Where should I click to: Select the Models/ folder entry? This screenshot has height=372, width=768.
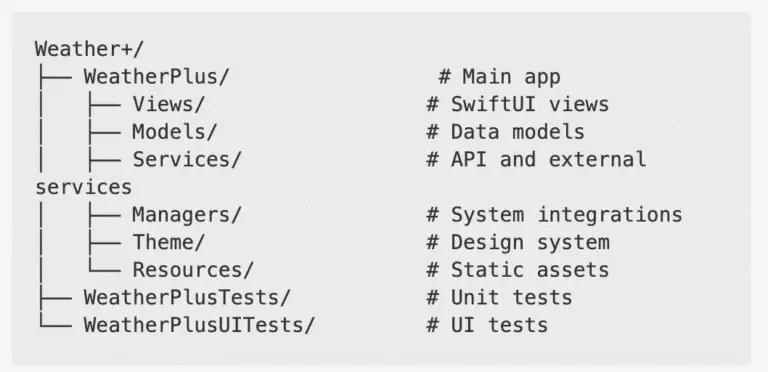(x=174, y=132)
